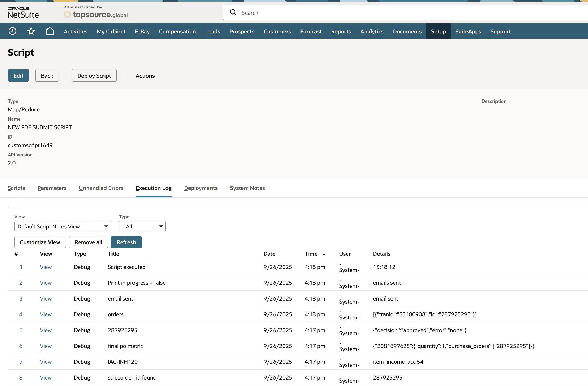588x386 pixels.
Task: Sort by the Details column header
Action: tap(382, 254)
